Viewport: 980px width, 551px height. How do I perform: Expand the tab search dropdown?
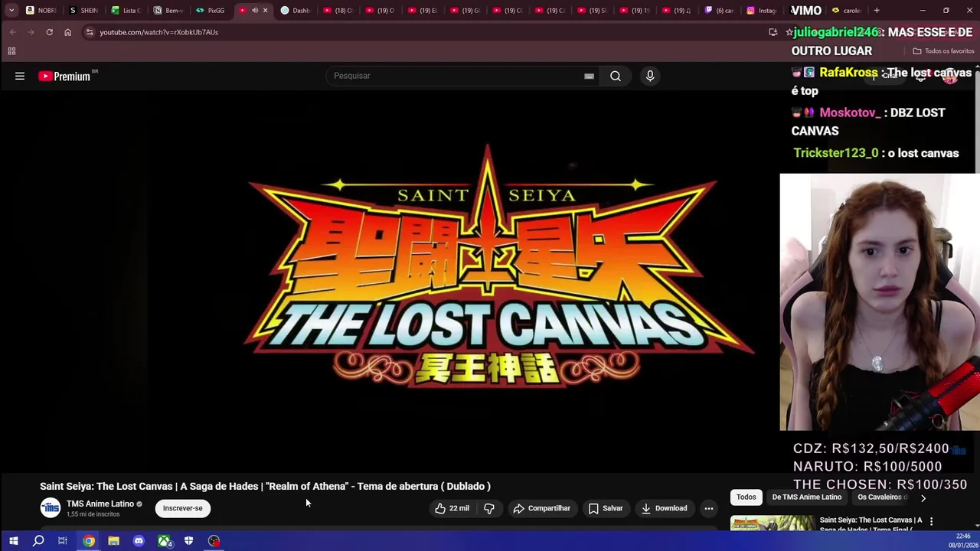tap(11, 11)
